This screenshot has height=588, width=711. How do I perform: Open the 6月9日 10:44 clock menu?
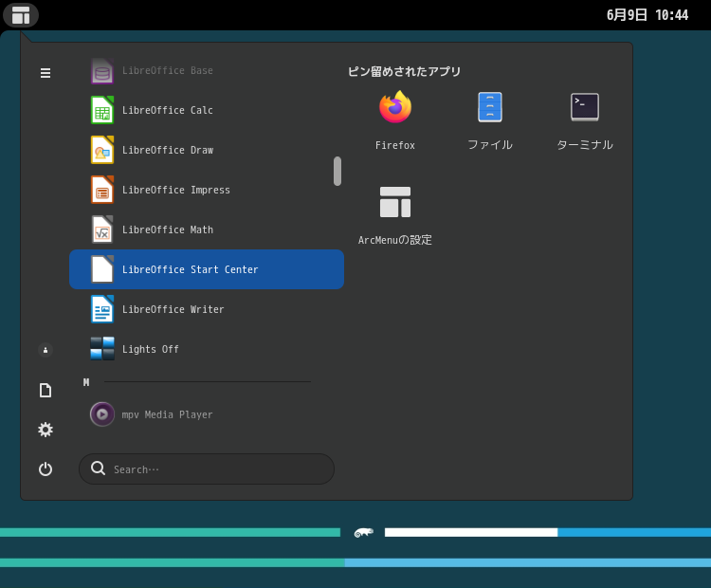(647, 15)
